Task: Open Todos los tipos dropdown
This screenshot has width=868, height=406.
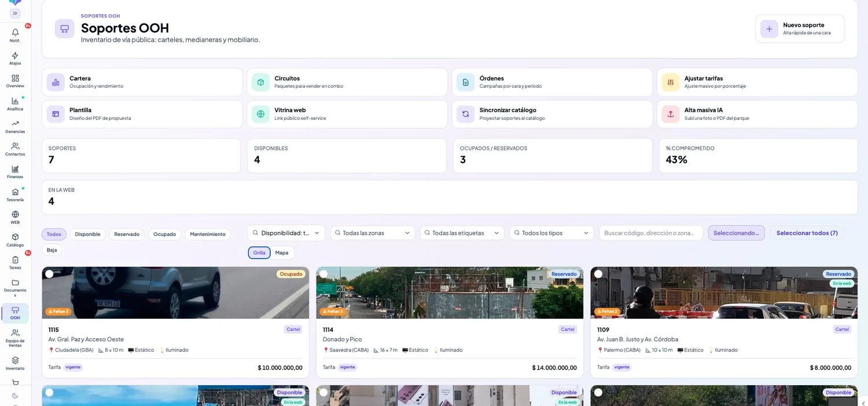Action: pos(552,233)
